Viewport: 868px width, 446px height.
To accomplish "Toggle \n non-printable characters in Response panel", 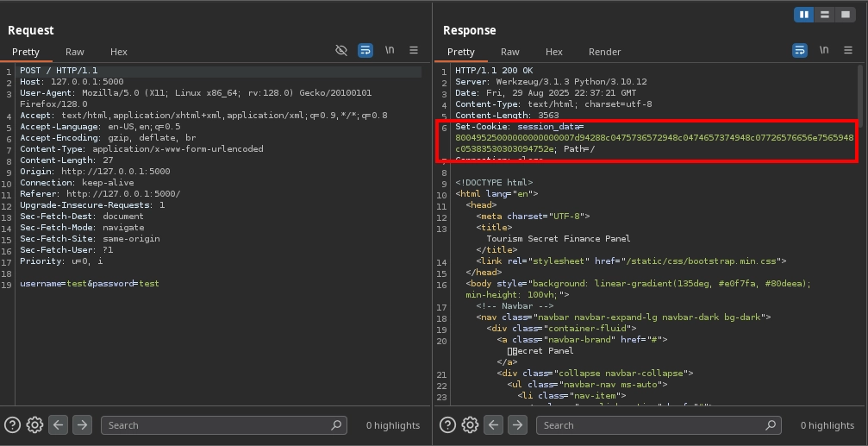I will [x=824, y=51].
